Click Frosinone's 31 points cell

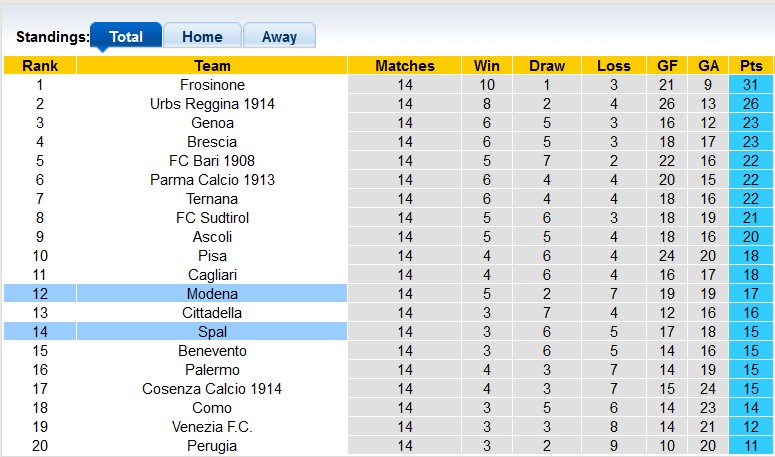[749, 85]
